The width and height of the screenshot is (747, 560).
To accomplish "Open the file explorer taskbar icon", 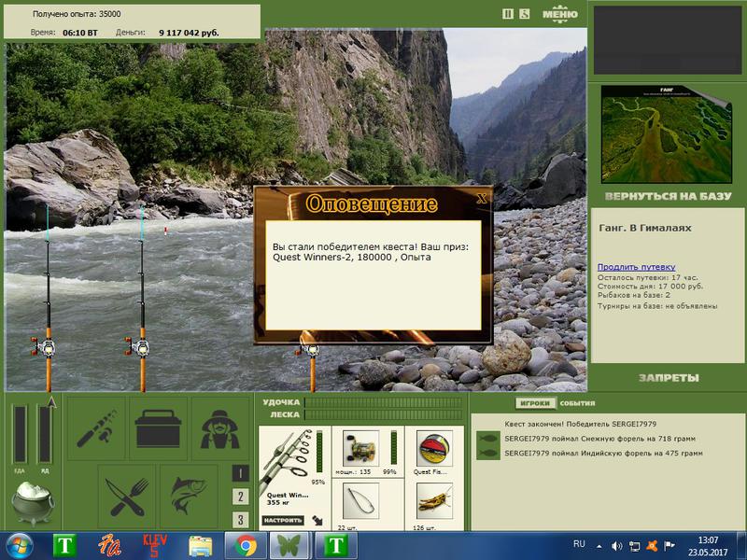I will pyautogui.click(x=201, y=546).
